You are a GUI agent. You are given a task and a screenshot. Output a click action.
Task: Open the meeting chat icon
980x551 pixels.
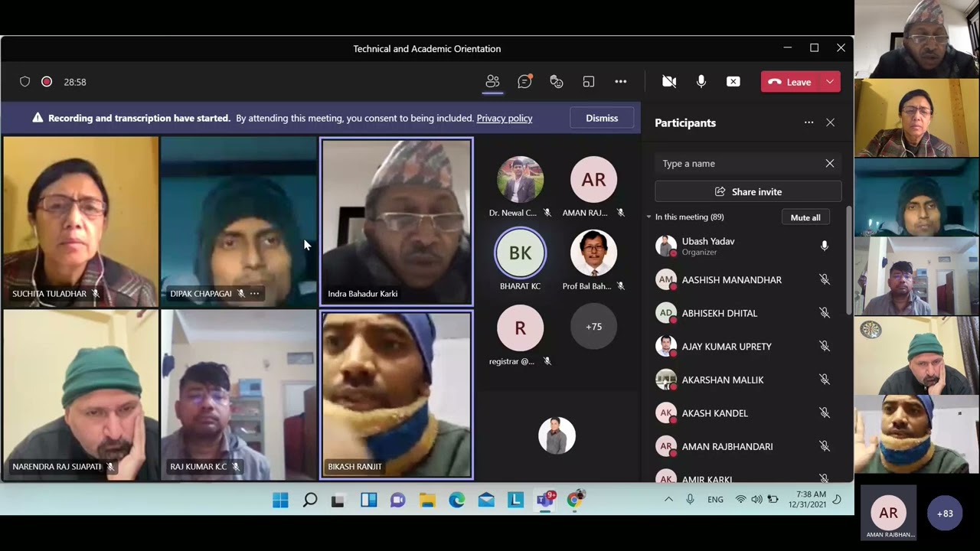[x=524, y=82]
